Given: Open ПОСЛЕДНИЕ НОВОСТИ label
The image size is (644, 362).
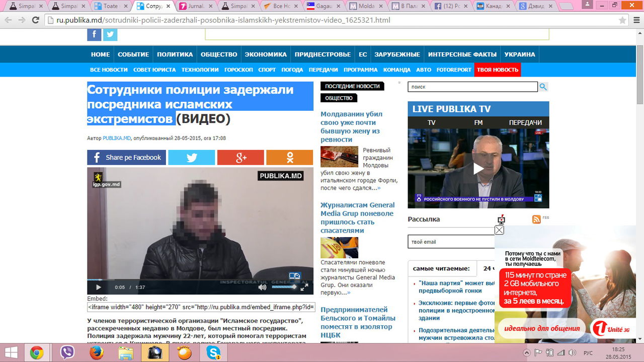Looking at the screenshot, I should (352, 86).
